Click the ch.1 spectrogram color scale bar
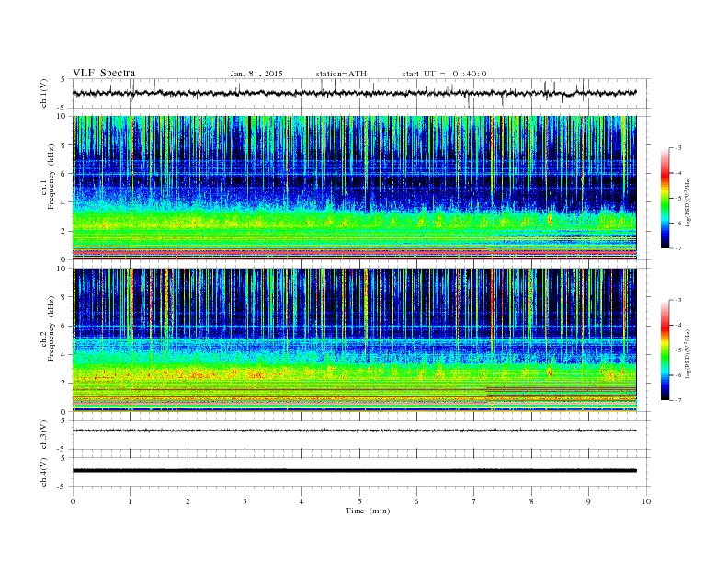The height and width of the screenshot is (563, 728). coord(665,198)
